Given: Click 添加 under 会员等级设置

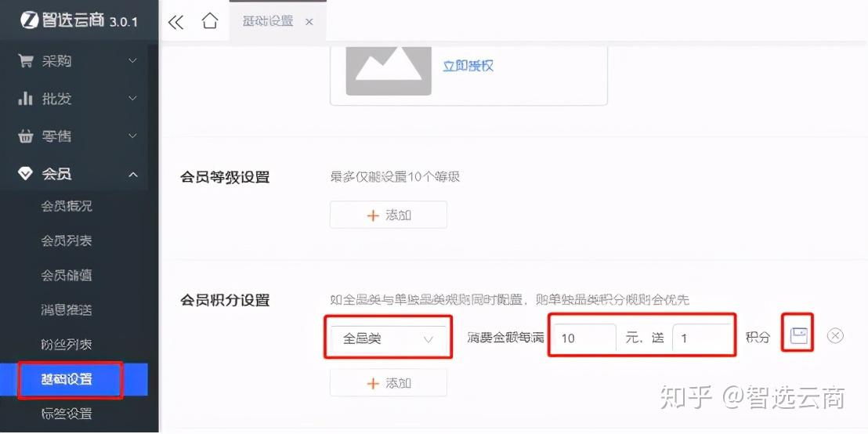Looking at the screenshot, I should tap(388, 215).
